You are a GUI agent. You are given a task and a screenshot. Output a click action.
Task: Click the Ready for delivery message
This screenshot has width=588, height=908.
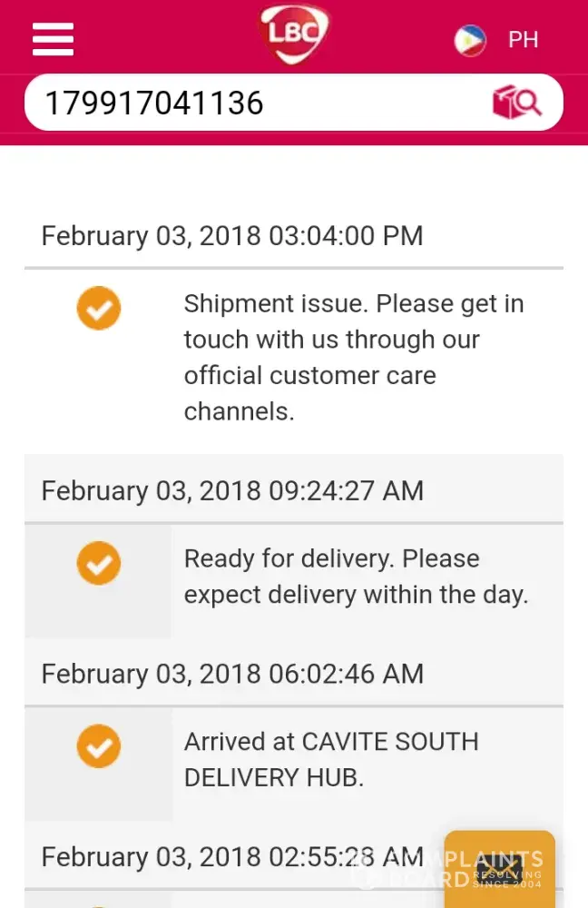point(331,558)
